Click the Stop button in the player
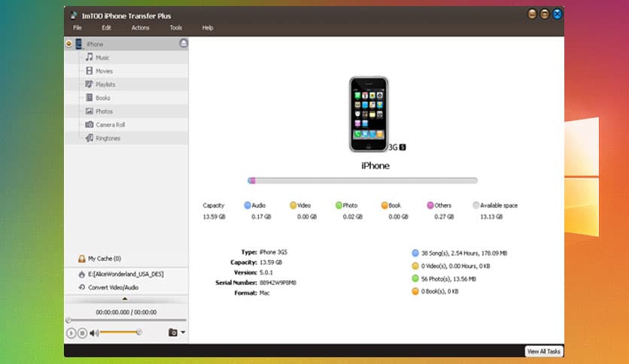The width and height of the screenshot is (629, 364). tap(82, 332)
